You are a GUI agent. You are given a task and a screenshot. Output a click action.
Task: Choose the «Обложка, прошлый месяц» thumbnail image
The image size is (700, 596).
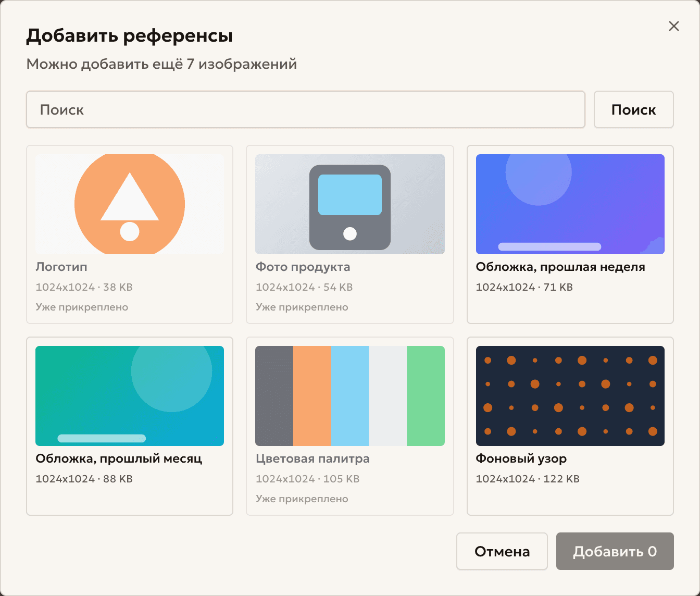tap(130, 396)
